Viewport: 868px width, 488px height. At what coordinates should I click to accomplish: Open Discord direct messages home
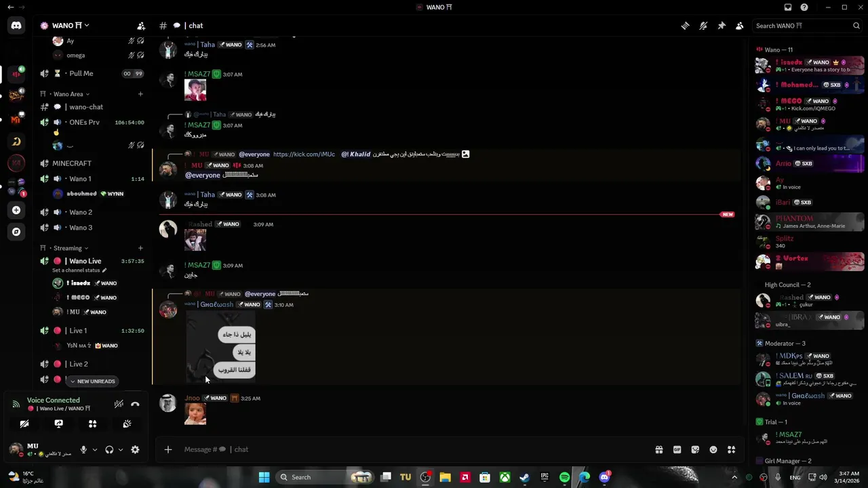(x=16, y=26)
